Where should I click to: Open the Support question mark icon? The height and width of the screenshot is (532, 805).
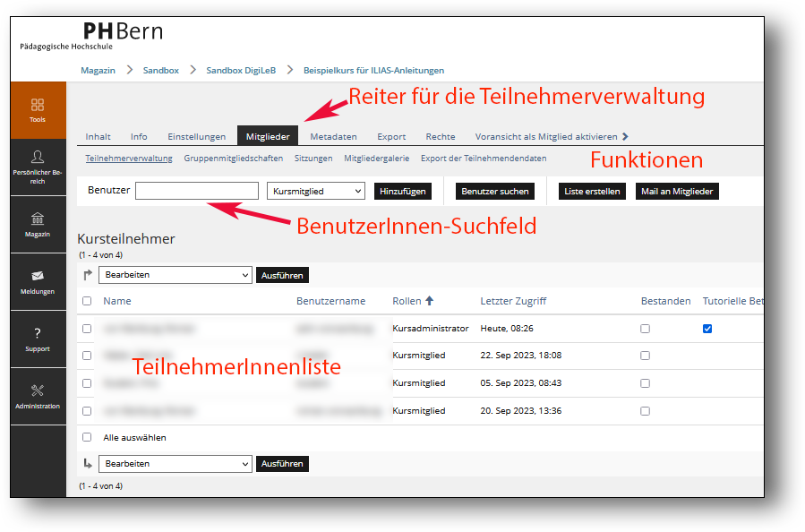coord(38,339)
